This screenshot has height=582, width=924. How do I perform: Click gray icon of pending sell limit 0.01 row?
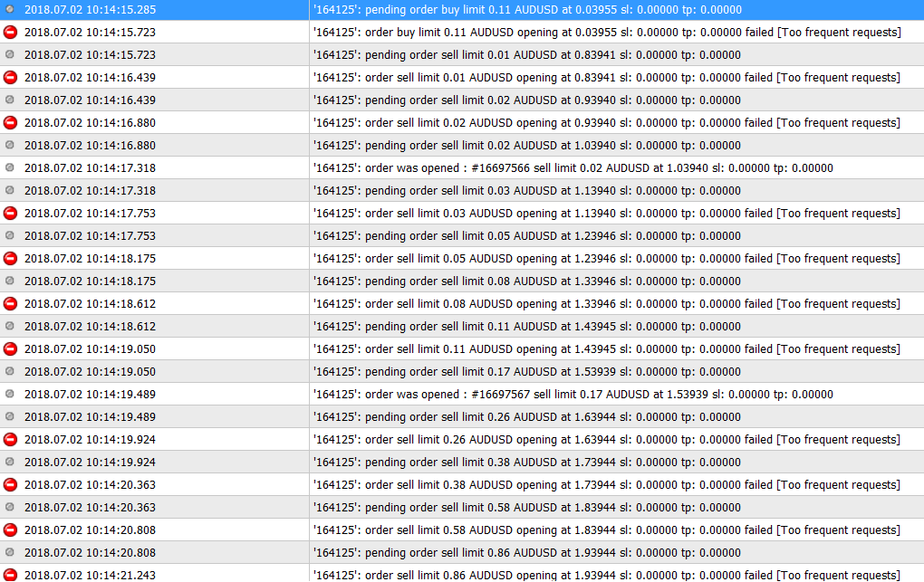coord(9,54)
